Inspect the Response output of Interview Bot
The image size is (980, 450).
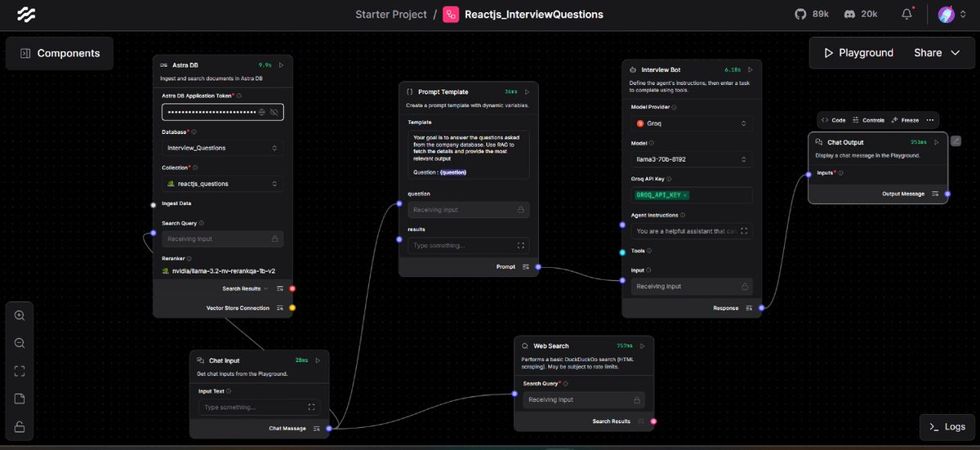click(x=749, y=308)
